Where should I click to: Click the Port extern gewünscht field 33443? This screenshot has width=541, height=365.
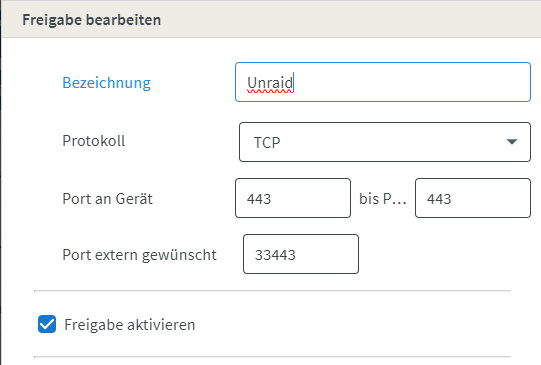(x=301, y=254)
